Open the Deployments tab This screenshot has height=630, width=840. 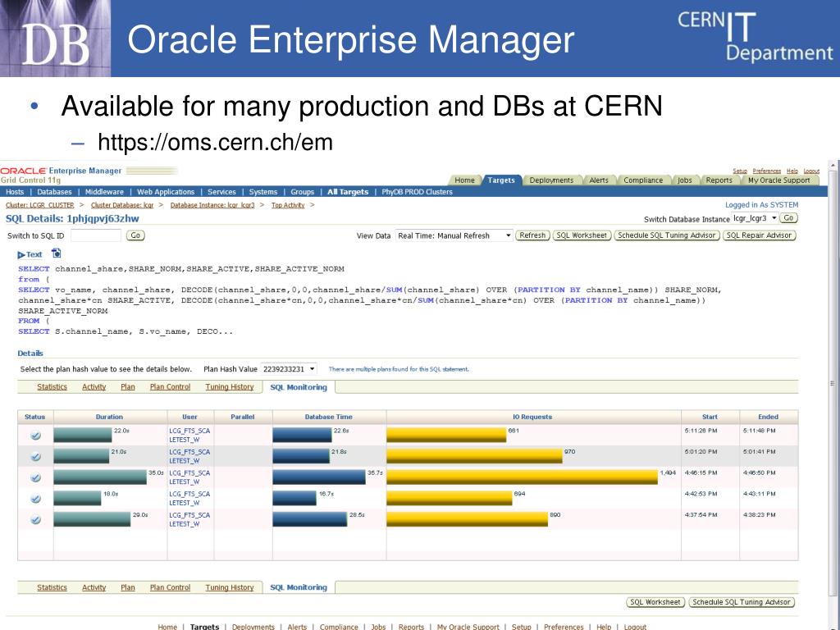551,180
